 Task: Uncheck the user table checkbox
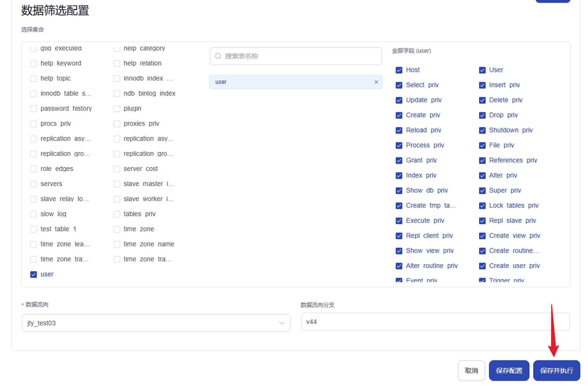[x=34, y=274]
